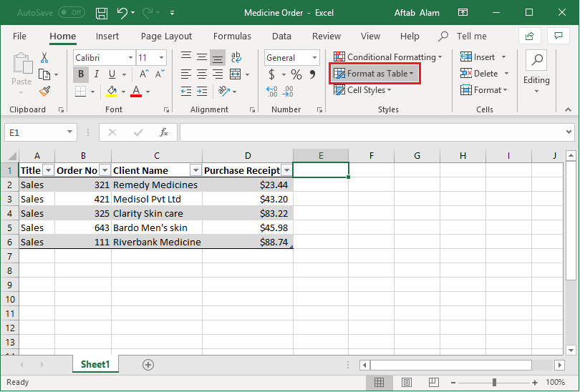
Task: Decrease indent icon
Action: click(x=186, y=92)
